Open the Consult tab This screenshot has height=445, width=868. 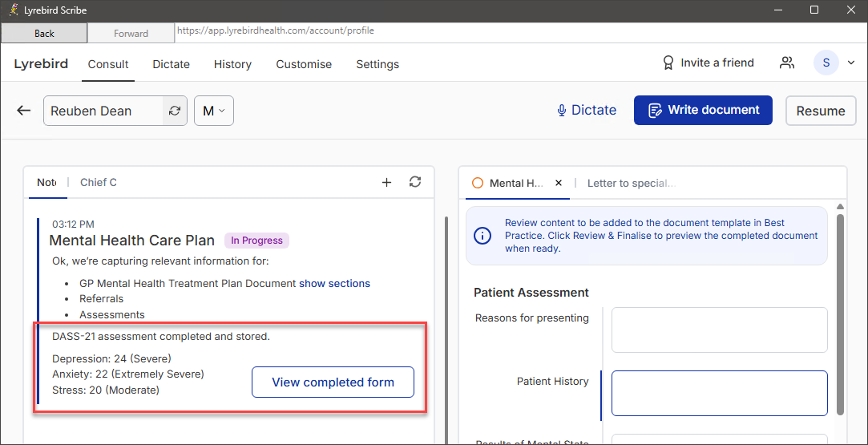108,64
